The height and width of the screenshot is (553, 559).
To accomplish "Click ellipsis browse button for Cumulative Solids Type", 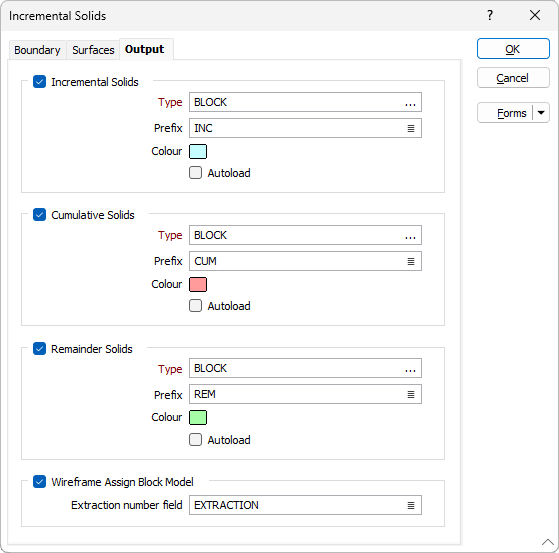I will click(x=410, y=236).
